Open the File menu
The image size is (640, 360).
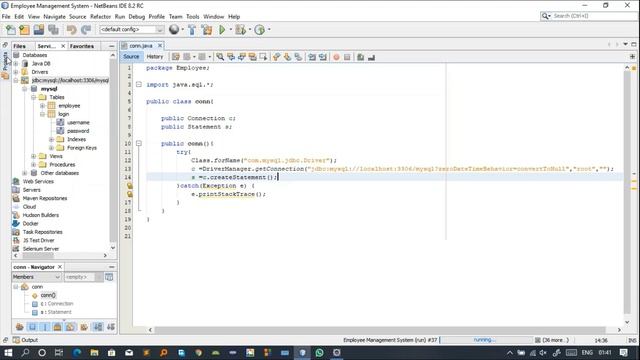click(6, 17)
